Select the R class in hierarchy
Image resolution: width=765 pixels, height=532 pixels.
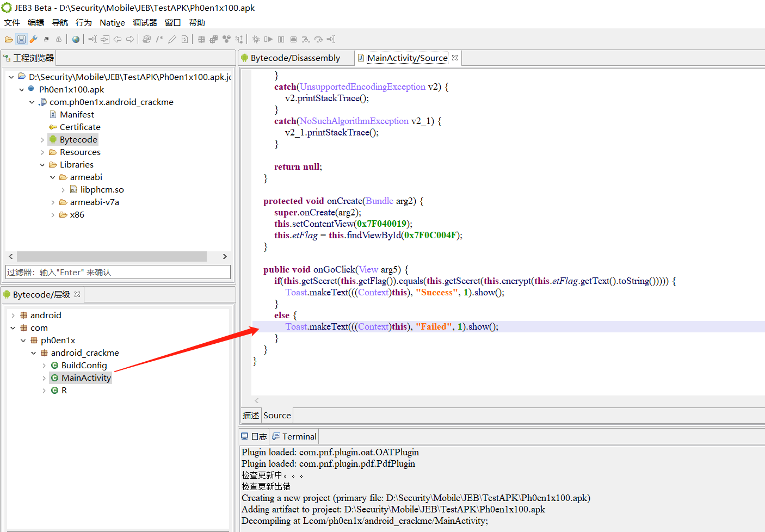click(64, 390)
